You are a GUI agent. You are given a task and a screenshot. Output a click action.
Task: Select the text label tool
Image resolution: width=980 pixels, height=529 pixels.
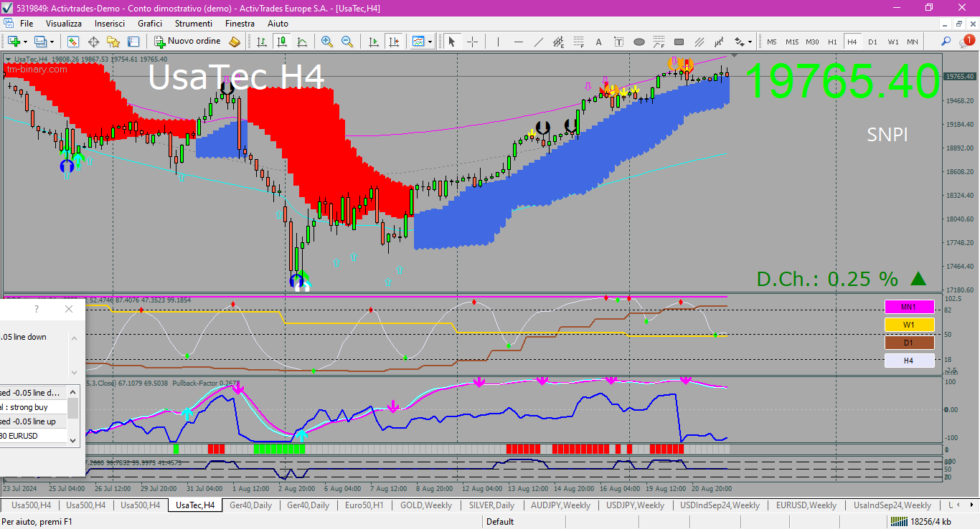coord(619,42)
